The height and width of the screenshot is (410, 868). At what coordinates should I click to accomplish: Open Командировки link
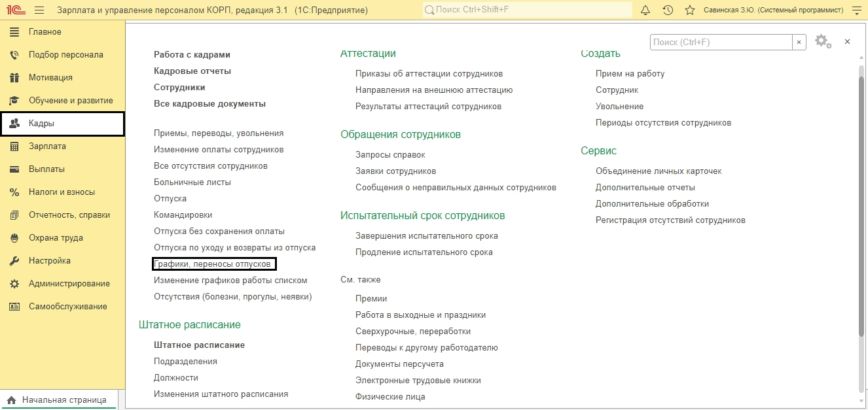click(x=183, y=215)
